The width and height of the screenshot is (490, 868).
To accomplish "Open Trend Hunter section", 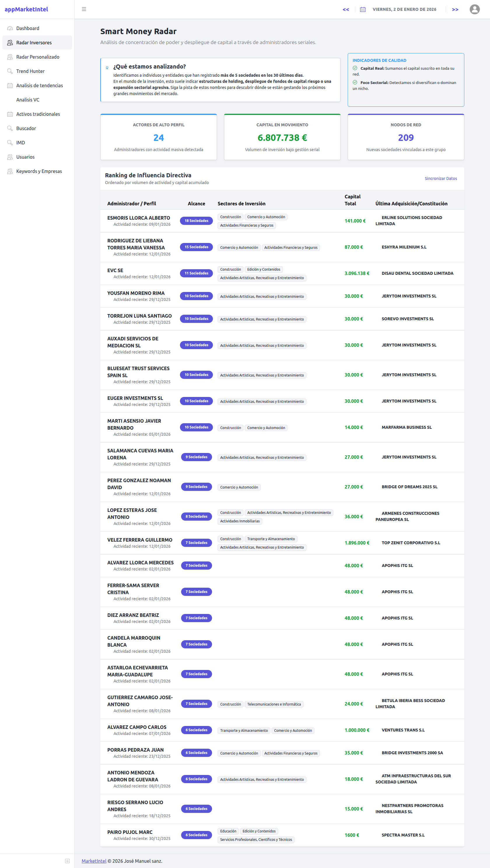I will [37, 71].
